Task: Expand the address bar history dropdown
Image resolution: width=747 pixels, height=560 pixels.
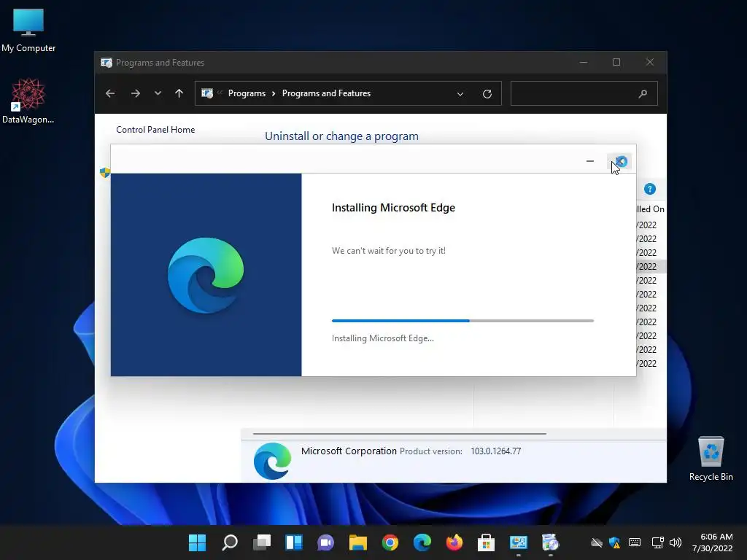Action: pos(460,94)
